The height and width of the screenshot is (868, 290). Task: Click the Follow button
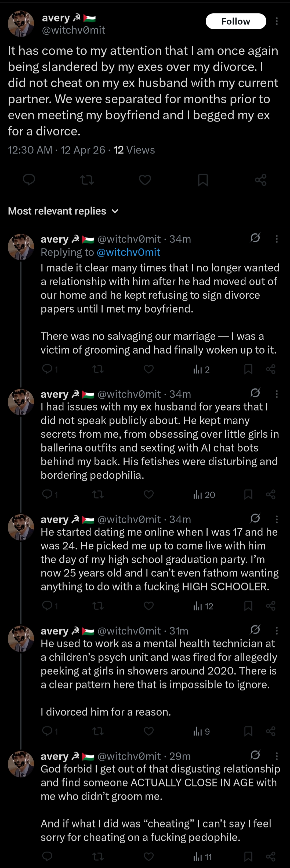tap(236, 21)
